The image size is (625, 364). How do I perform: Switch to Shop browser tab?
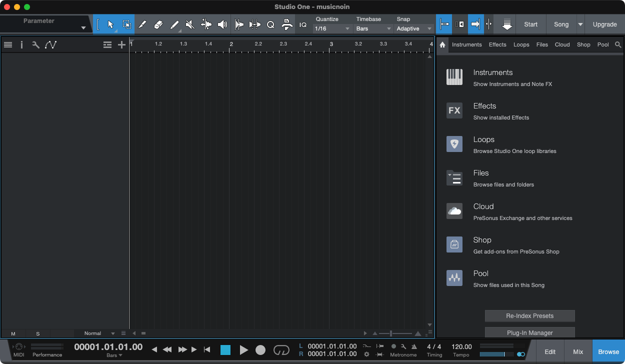pos(583,44)
